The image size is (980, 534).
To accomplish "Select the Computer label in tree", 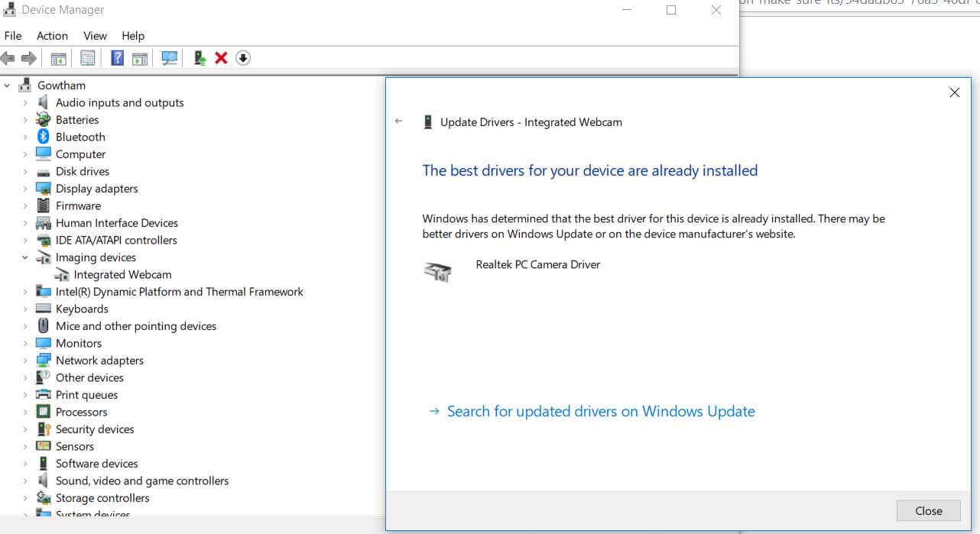I will coord(80,154).
